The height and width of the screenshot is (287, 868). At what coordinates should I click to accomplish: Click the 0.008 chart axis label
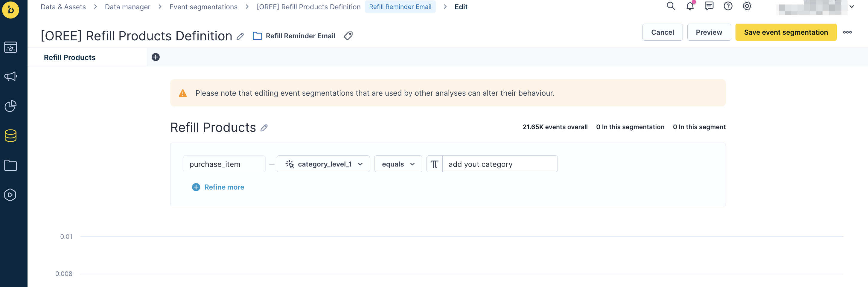64,274
